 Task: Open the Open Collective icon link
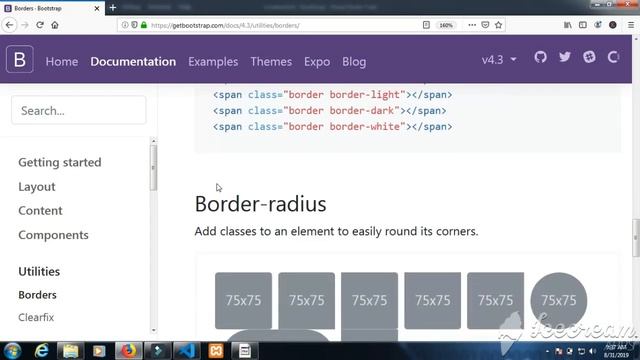[x=613, y=57]
